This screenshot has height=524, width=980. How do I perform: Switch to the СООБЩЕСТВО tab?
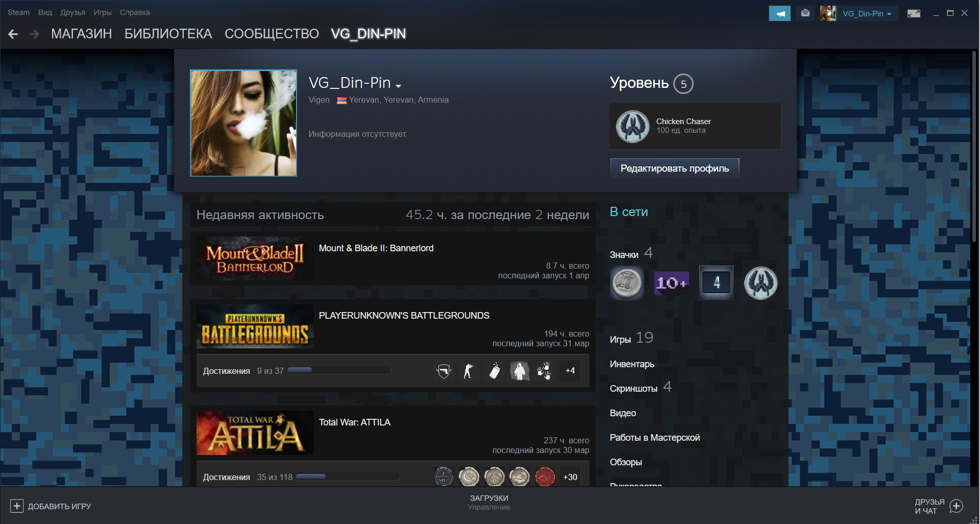pyautogui.click(x=272, y=34)
